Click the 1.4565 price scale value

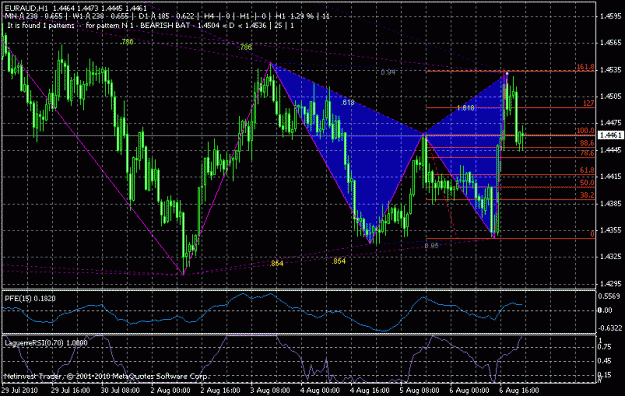click(610, 43)
